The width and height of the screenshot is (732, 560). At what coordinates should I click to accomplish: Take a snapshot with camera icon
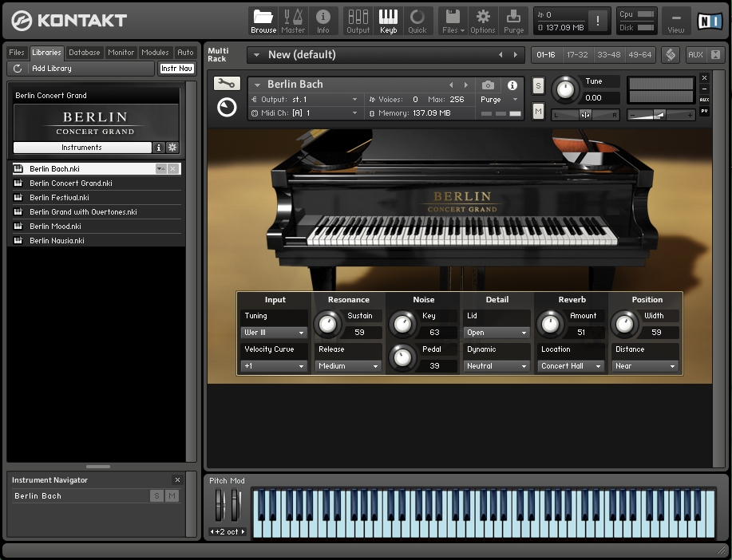(x=488, y=85)
